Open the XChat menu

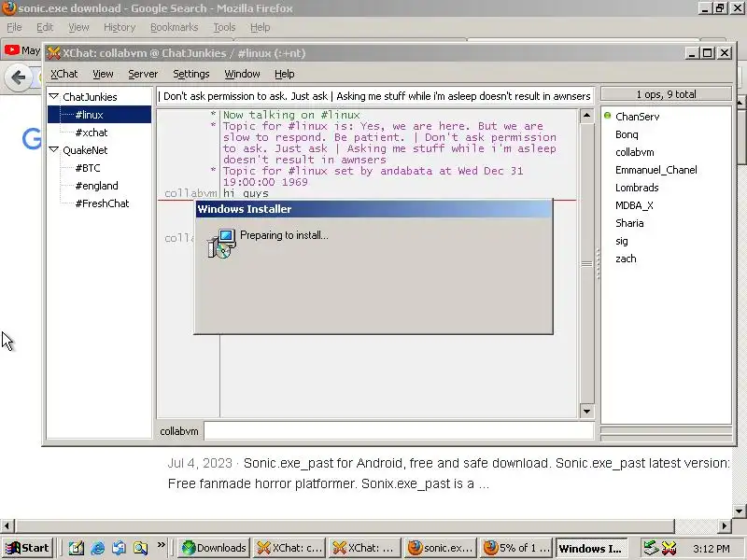point(63,74)
